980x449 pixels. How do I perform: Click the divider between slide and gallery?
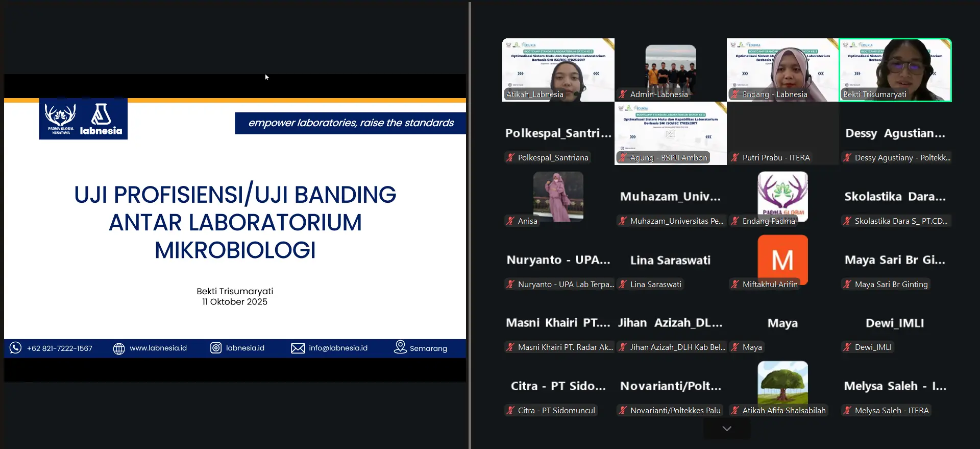click(470, 225)
